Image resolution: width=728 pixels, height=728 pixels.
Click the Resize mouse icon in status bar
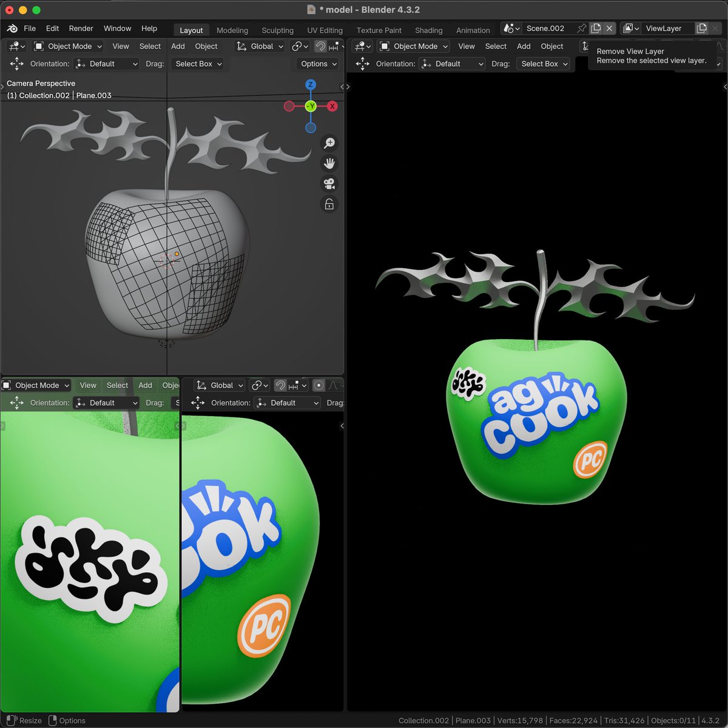pyautogui.click(x=12, y=721)
